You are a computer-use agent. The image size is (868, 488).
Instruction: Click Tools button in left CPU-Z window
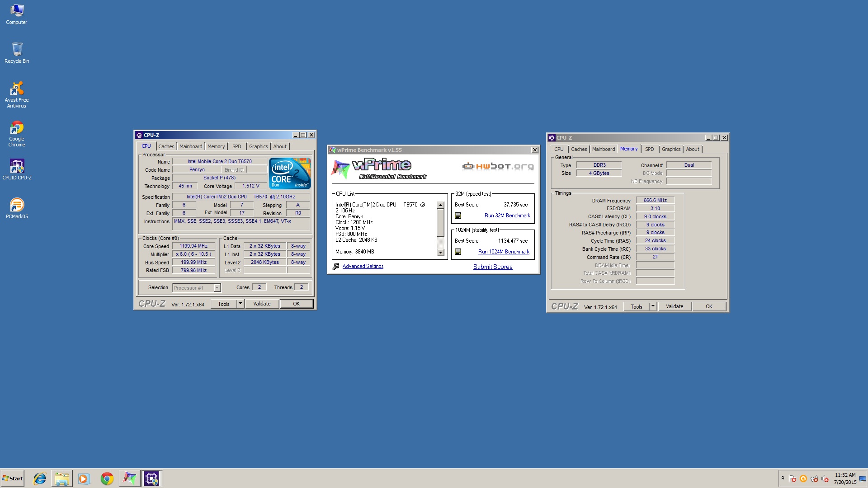point(224,304)
